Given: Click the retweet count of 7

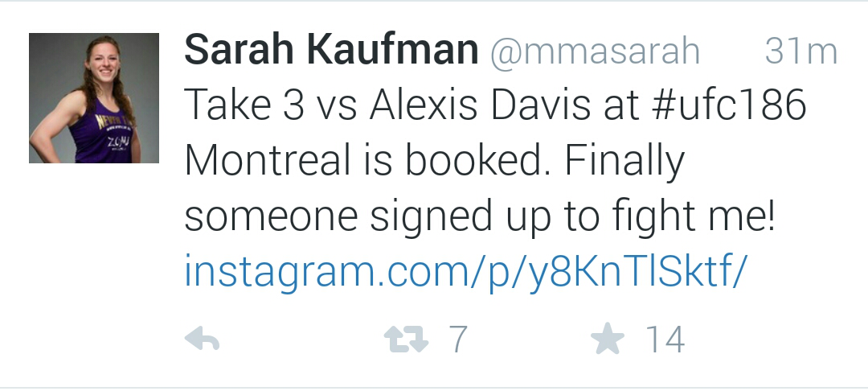Looking at the screenshot, I should [x=457, y=340].
